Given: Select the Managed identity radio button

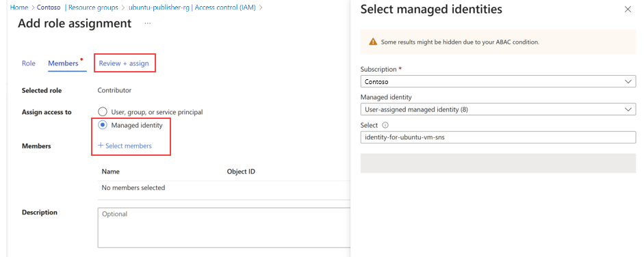Looking at the screenshot, I should pyautogui.click(x=102, y=126).
